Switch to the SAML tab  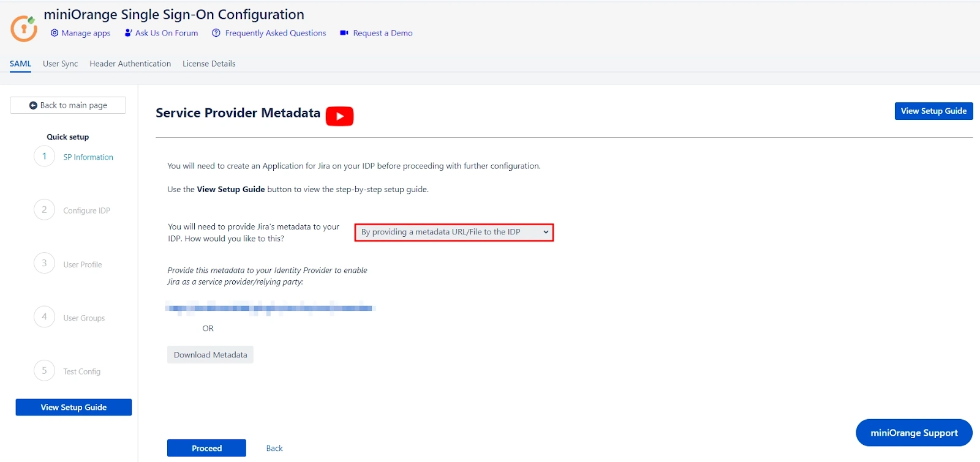[x=20, y=64]
